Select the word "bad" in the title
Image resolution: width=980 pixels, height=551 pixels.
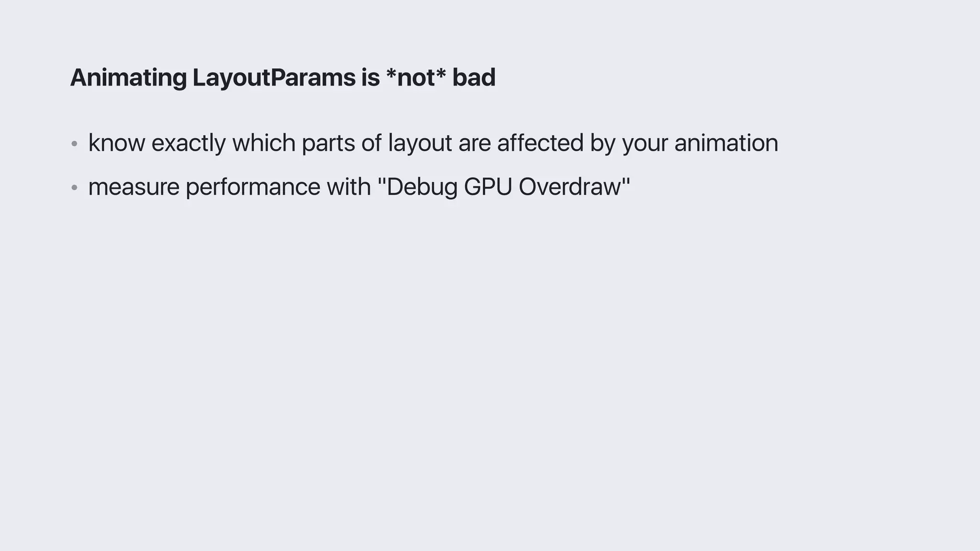pos(474,77)
